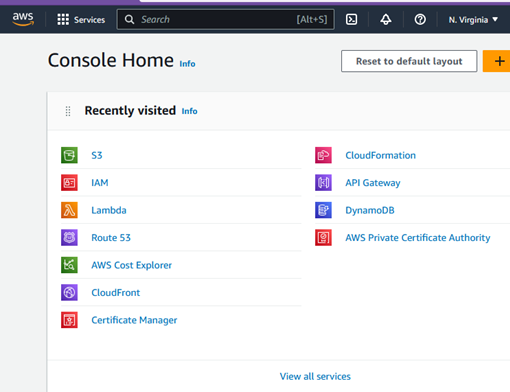Viewport: 510px width, 392px height.
Task: Open the AWS Cost Explorer link
Action: tap(132, 265)
